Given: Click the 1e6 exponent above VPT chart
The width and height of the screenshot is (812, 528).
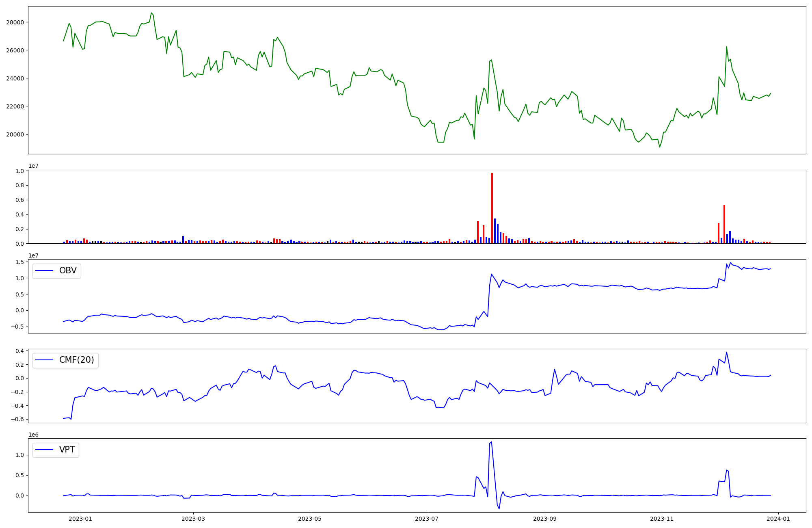Looking at the screenshot, I should [x=33, y=435].
